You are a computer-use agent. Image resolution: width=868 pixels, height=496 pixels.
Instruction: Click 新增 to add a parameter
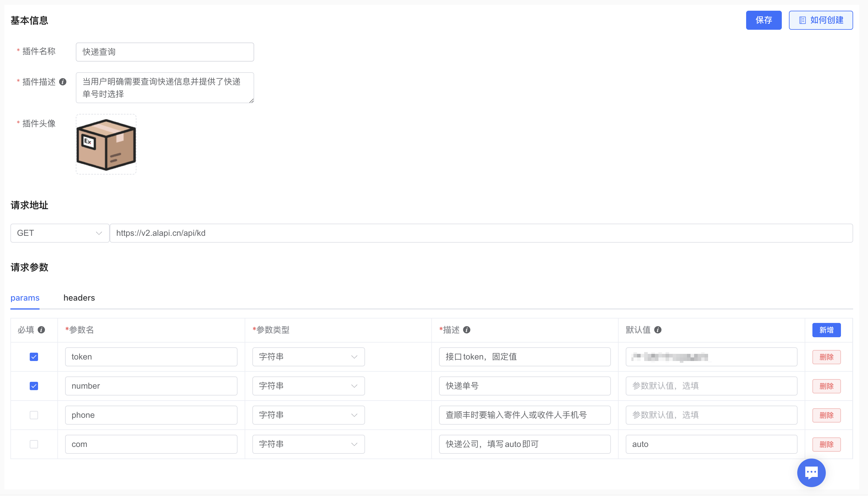tap(826, 330)
